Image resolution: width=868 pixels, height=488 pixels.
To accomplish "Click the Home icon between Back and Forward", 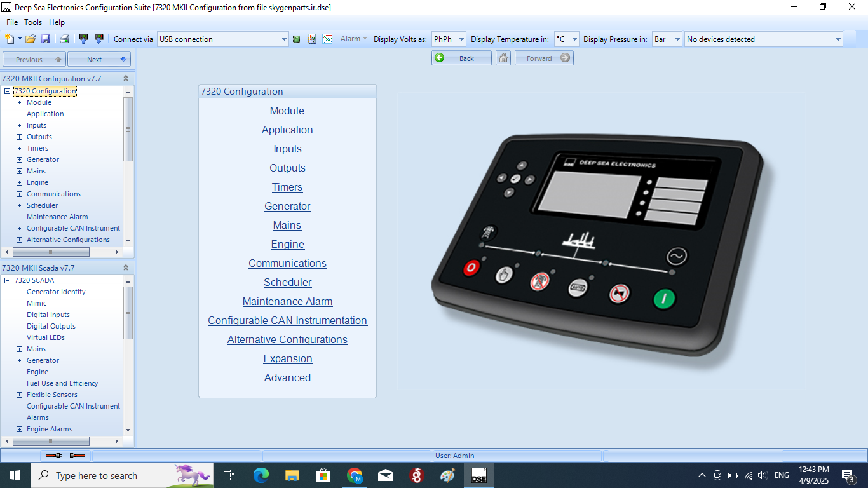I will click(503, 58).
